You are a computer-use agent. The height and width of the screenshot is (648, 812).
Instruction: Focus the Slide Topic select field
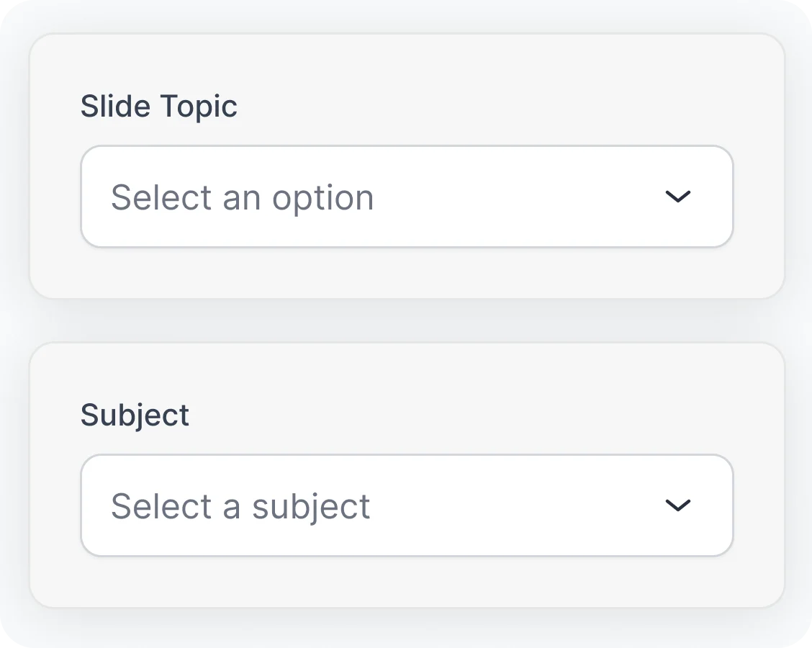coord(407,197)
